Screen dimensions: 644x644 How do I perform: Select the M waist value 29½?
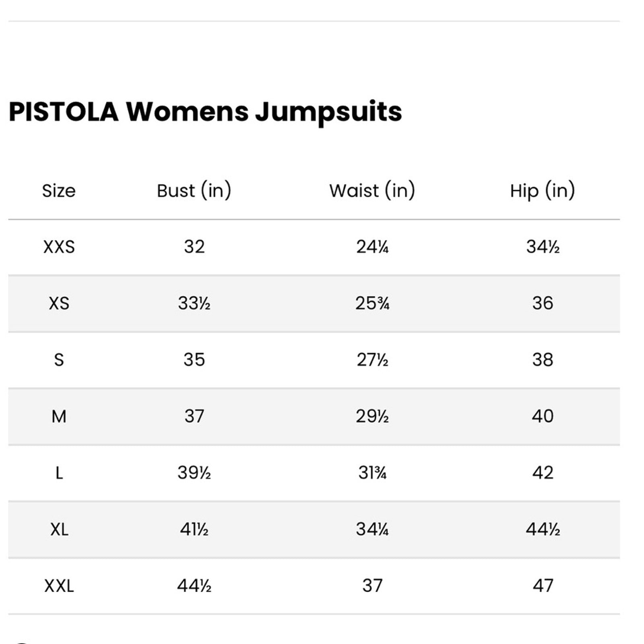pos(372,416)
